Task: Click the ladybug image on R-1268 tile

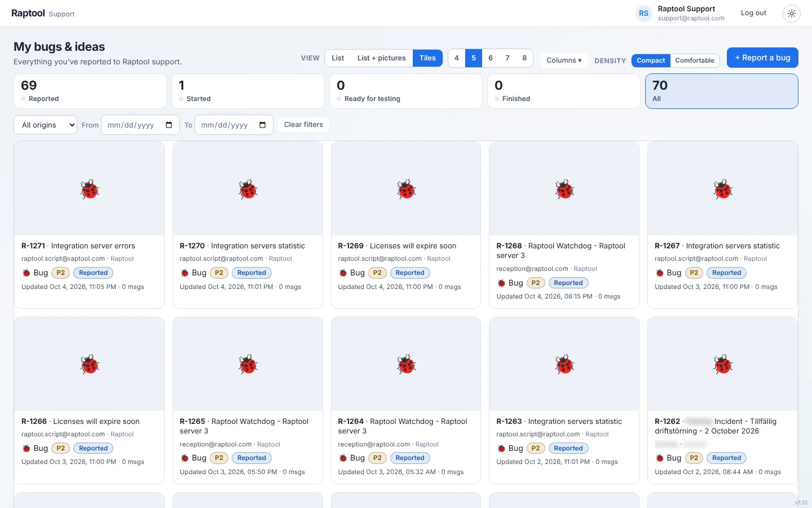Action: (564, 189)
